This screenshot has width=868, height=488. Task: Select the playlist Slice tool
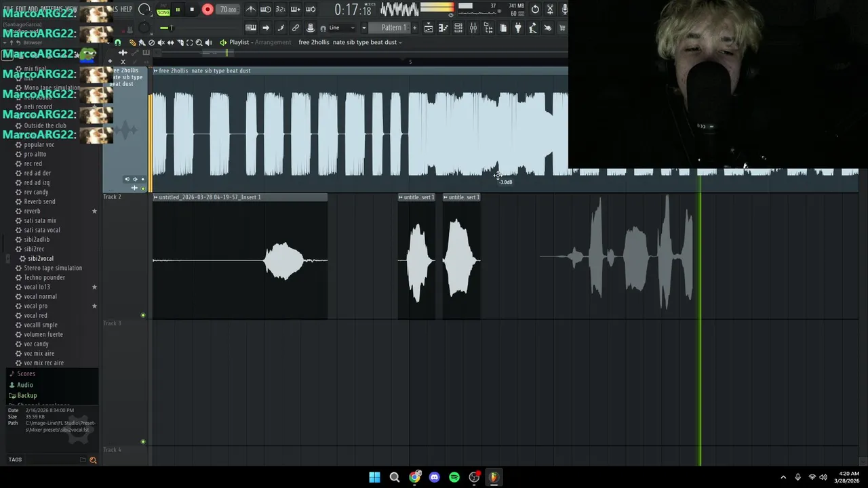[x=180, y=42]
